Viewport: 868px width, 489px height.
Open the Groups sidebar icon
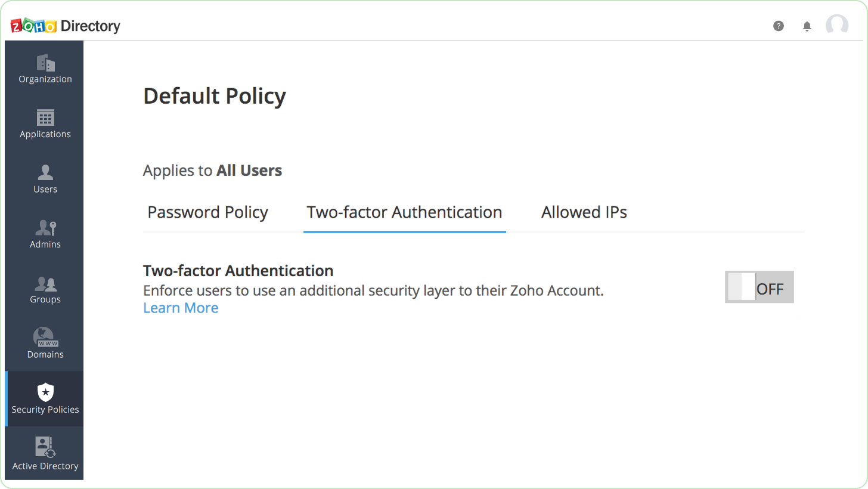[x=45, y=283]
